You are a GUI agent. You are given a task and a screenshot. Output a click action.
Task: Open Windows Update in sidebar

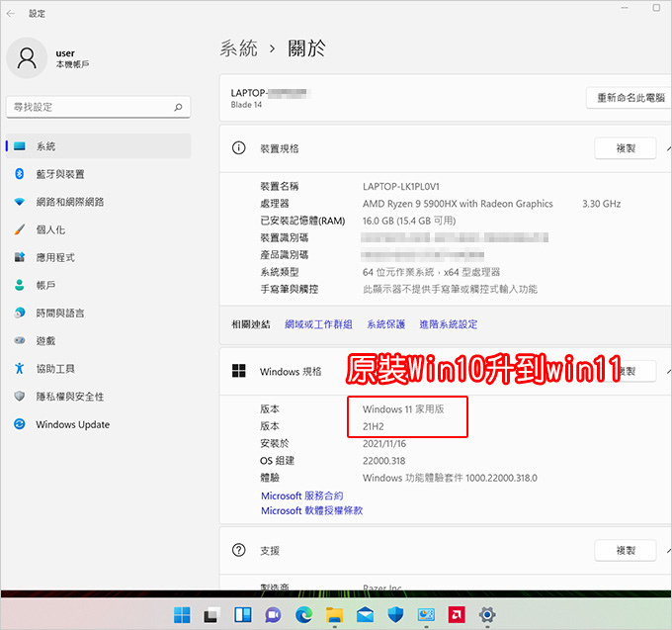(x=98, y=424)
